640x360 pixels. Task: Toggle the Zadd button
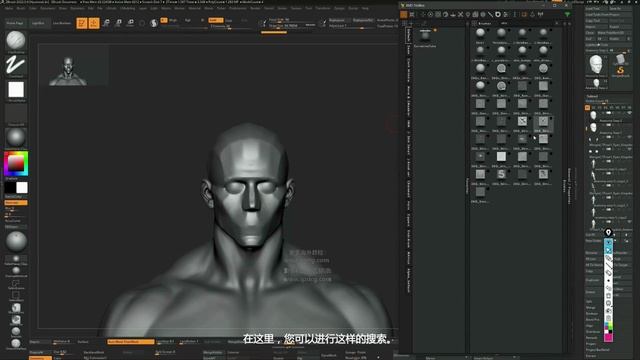point(216,20)
